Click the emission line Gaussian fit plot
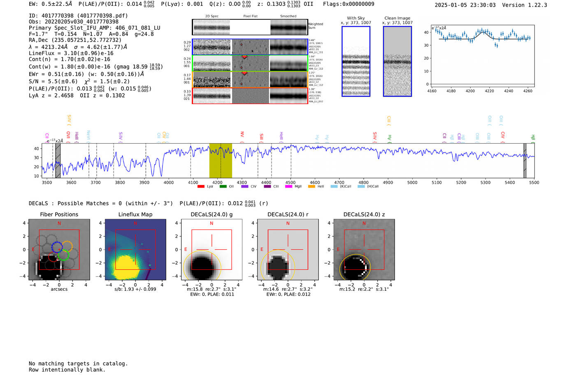Image resolution: width=576 pixels, height=392 pixels. point(482,56)
